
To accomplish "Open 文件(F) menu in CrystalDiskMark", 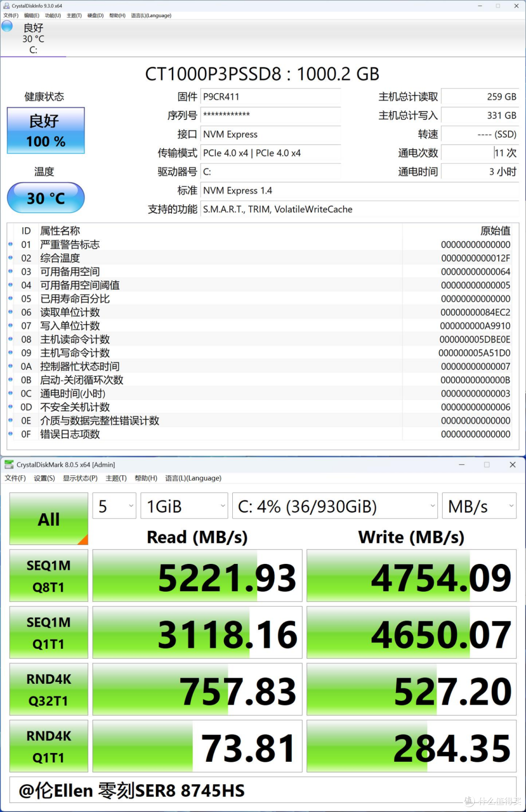I will coord(15,478).
